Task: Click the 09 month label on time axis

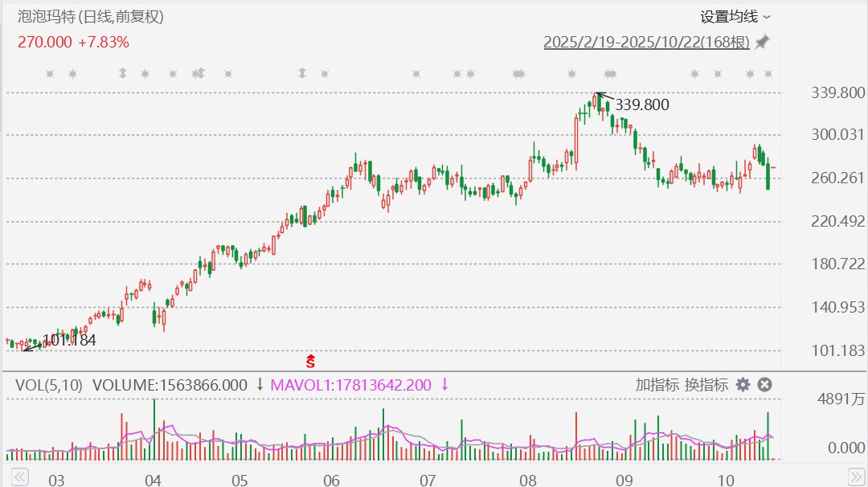Action: pyautogui.click(x=624, y=480)
